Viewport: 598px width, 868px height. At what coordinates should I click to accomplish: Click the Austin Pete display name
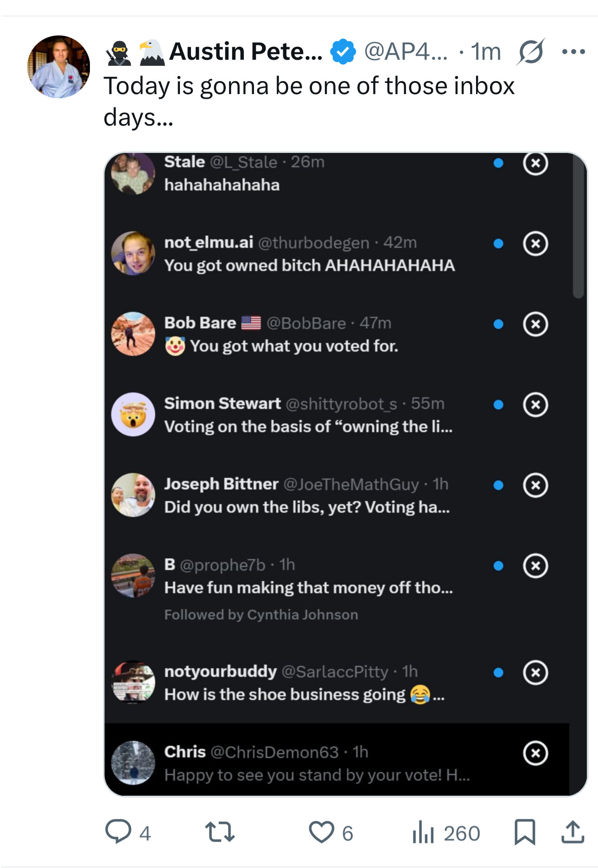[246, 51]
